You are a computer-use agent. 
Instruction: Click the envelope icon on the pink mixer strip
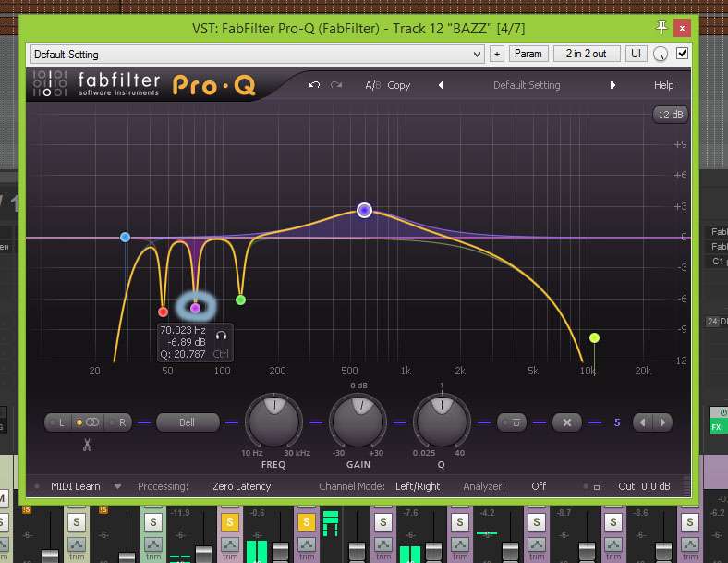tap(229, 545)
